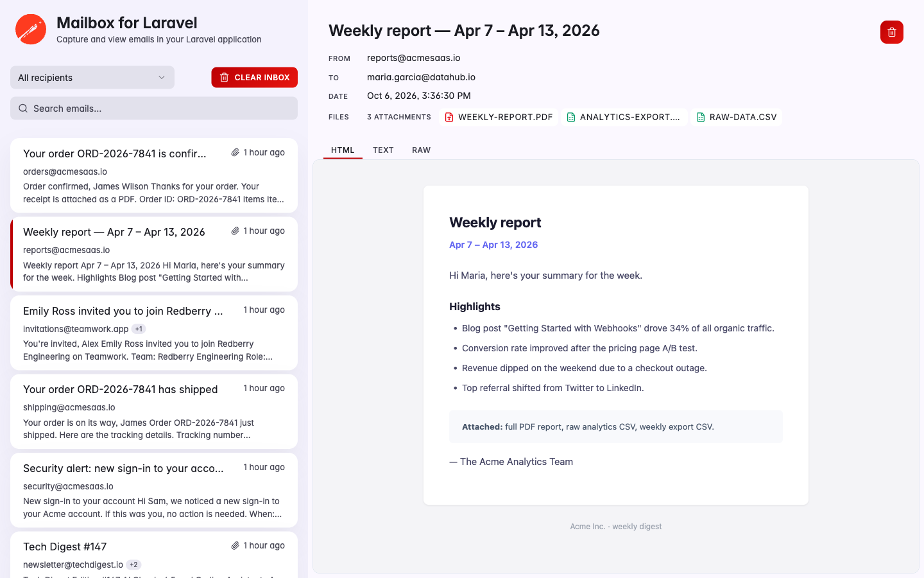This screenshot has width=924, height=578.
Task: Download the RAW-DATA.CSV attachment
Action: (737, 117)
